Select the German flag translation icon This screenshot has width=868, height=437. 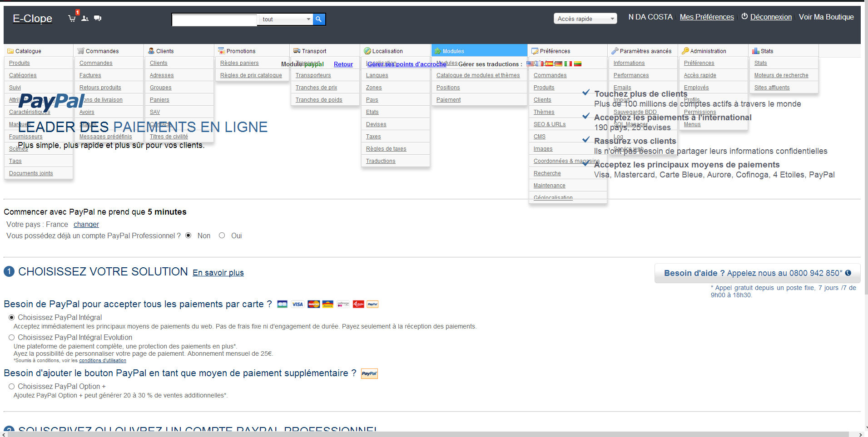(x=558, y=64)
